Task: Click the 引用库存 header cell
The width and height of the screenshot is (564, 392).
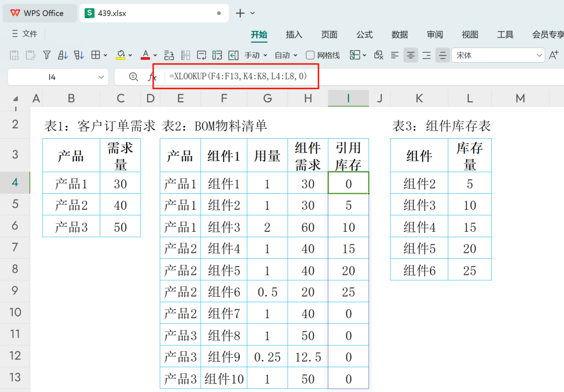Action: 348,156
